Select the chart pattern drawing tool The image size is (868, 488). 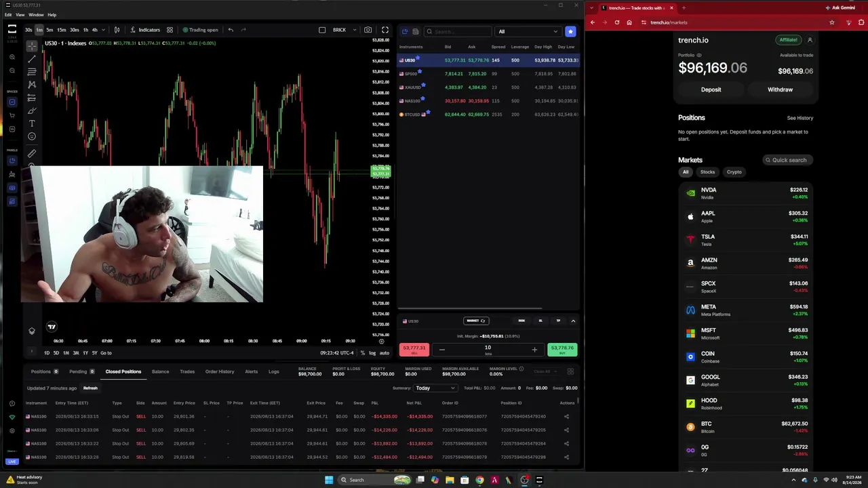coord(32,85)
